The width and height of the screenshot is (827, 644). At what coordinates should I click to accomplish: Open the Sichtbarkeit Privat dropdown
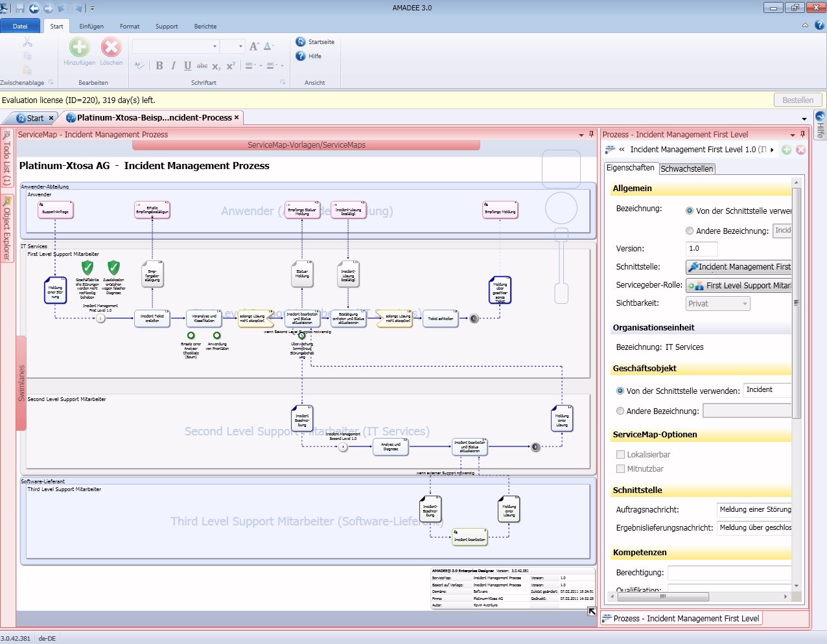coord(717,303)
